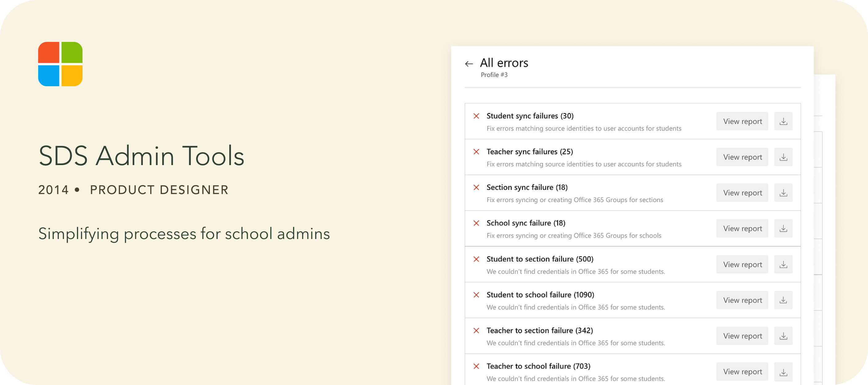View report for Student to school failure (1090)
Image resolution: width=868 pixels, height=385 pixels.
pyautogui.click(x=742, y=300)
